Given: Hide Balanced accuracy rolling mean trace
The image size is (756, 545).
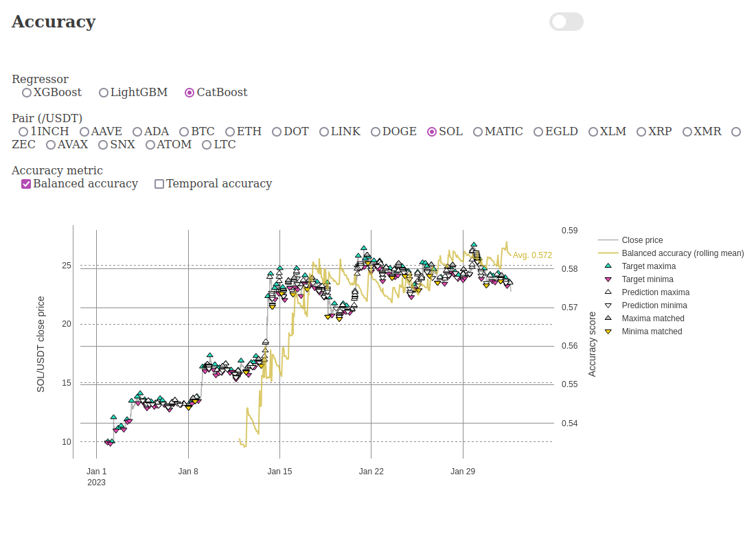Looking at the screenshot, I should pyautogui.click(x=608, y=253).
